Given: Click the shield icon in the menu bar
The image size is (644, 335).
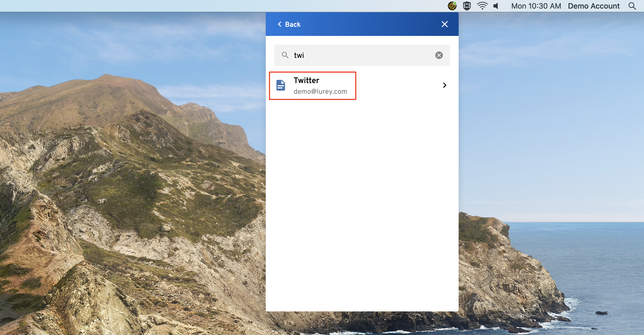Looking at the screenshot, I should pos(467,6).
